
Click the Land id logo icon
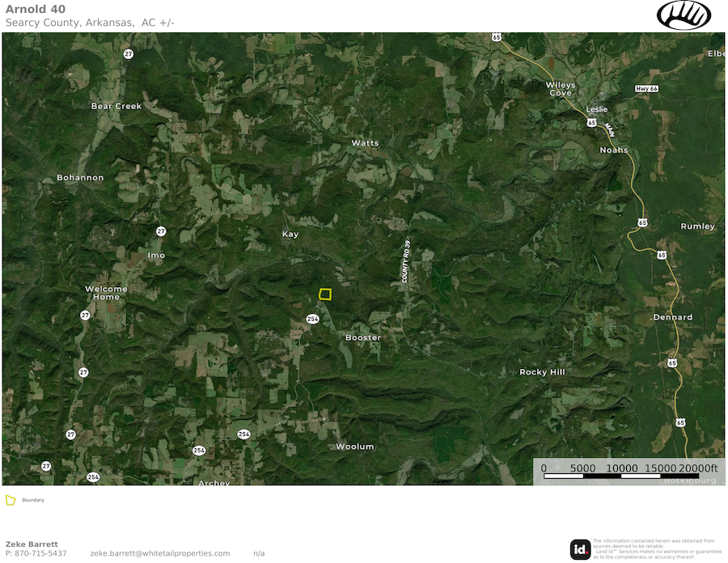(580, 549)
